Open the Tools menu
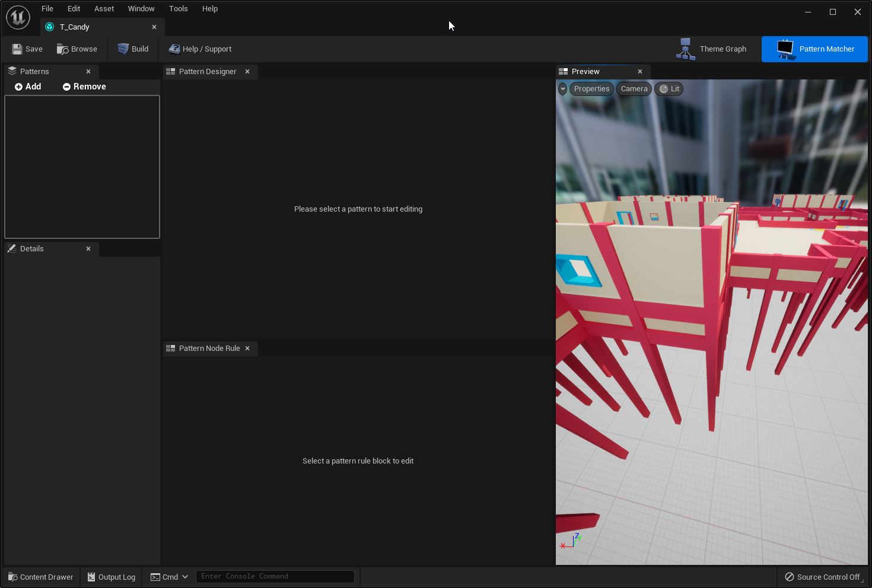The width and height of the screenshot is (872, 588). [x=178, y=9]
